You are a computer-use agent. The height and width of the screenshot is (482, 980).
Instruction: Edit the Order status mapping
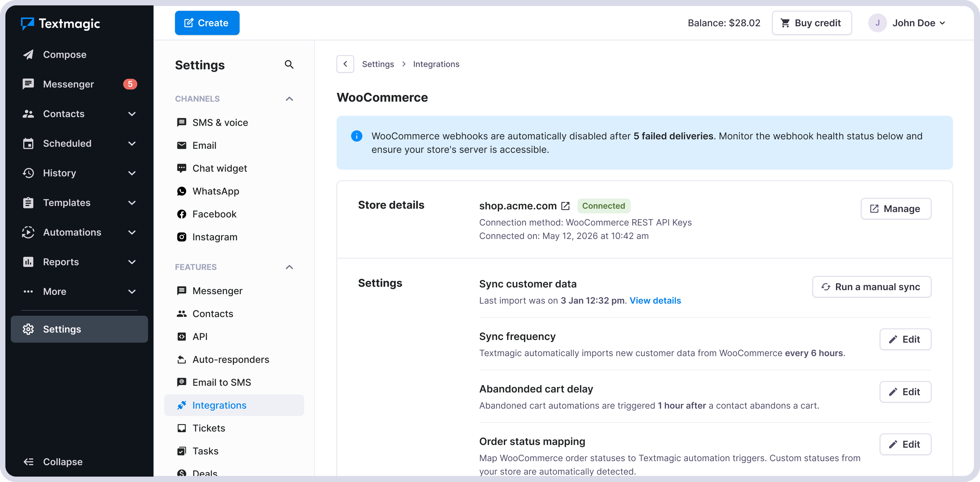pyautogui.click(x=905, y=444)
